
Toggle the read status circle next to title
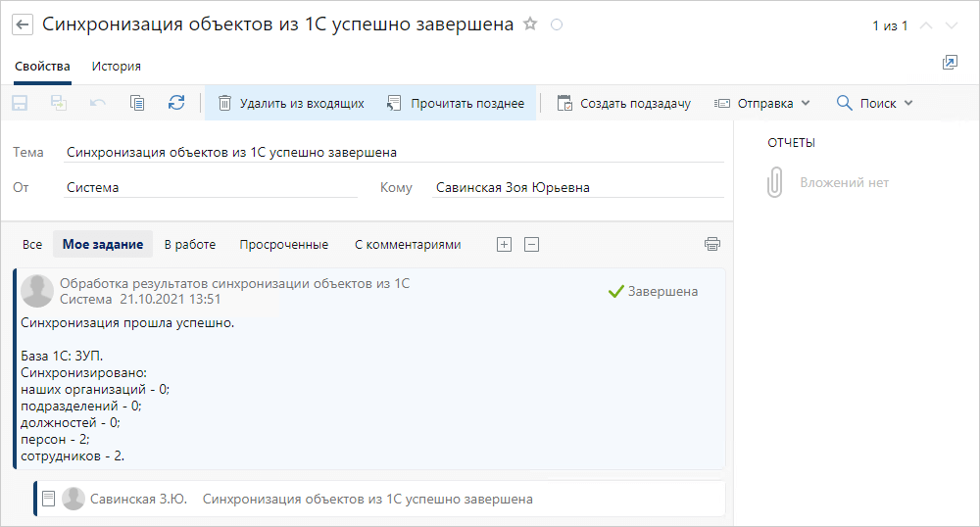click(x=557, y=24)
